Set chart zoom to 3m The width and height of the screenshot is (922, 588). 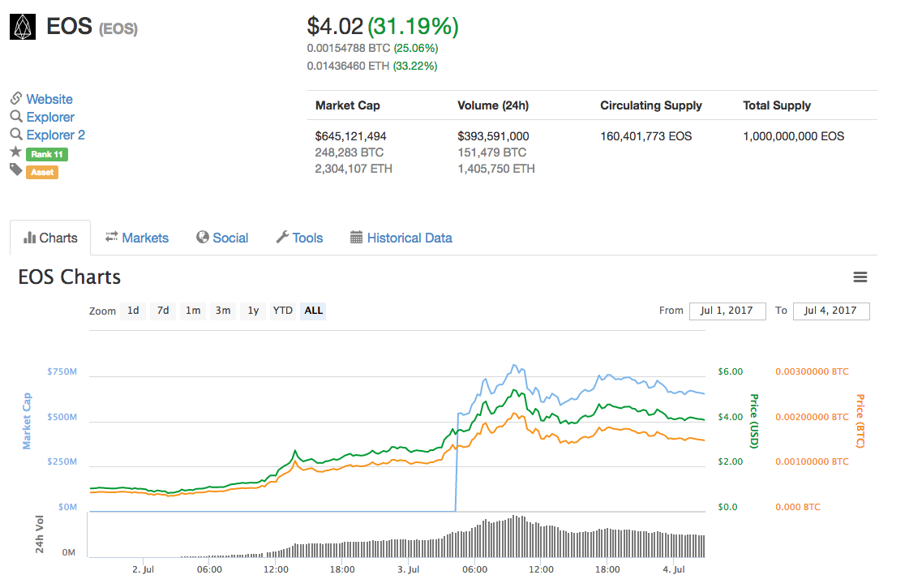223,311
